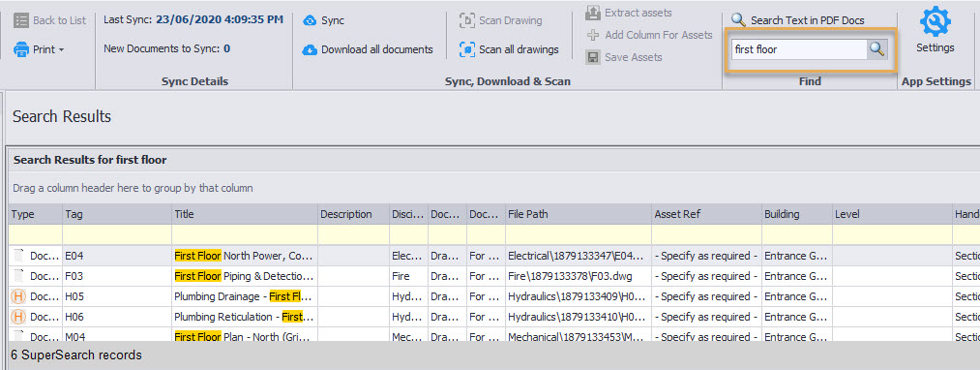
Task: Click the Sync cloud icon
Action: pos(310,21)
